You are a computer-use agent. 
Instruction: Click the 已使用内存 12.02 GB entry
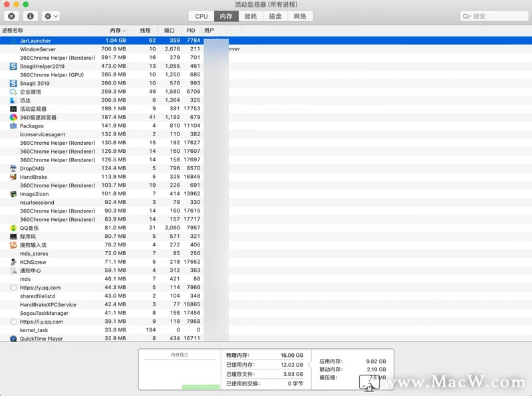[265, 365]
